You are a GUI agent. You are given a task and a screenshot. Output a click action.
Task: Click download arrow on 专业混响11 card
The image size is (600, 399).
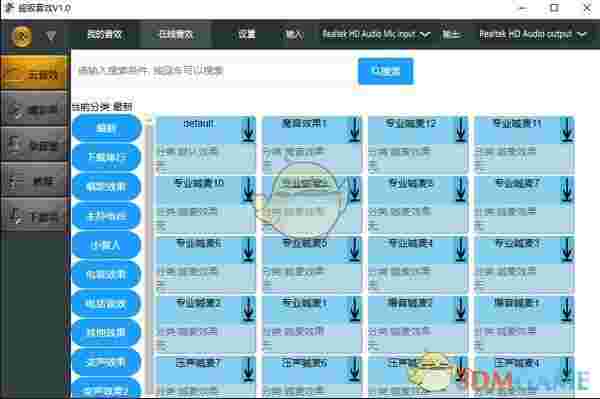(x=567, y=130)
